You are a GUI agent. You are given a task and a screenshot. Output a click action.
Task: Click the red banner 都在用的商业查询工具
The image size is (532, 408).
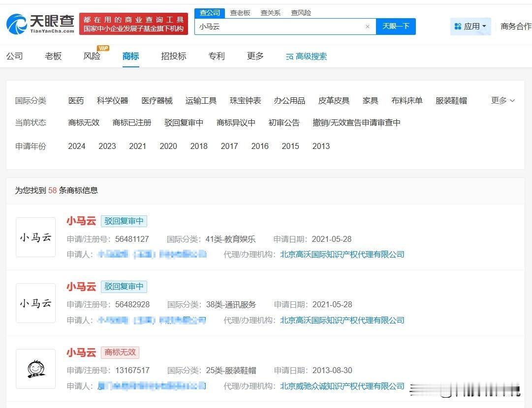[x=134, y=24]
